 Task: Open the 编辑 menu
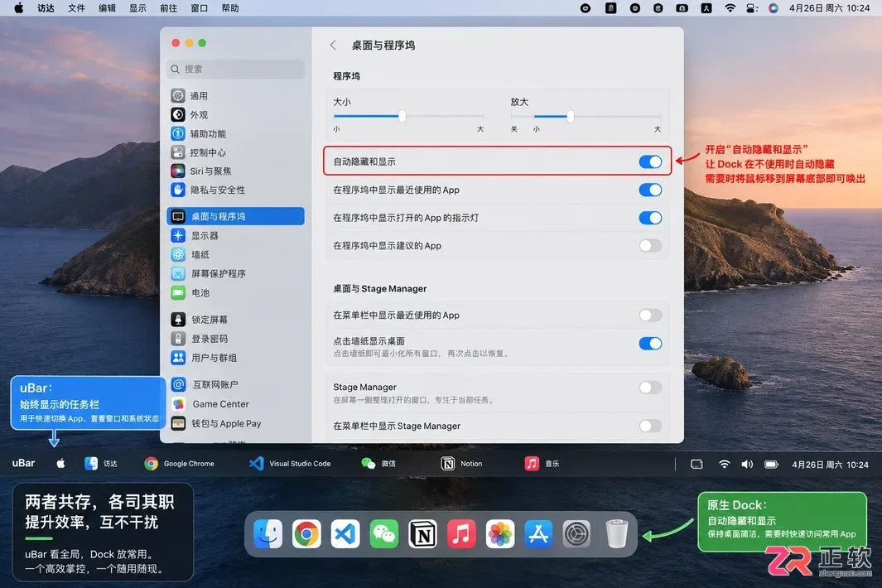point(107,8)
